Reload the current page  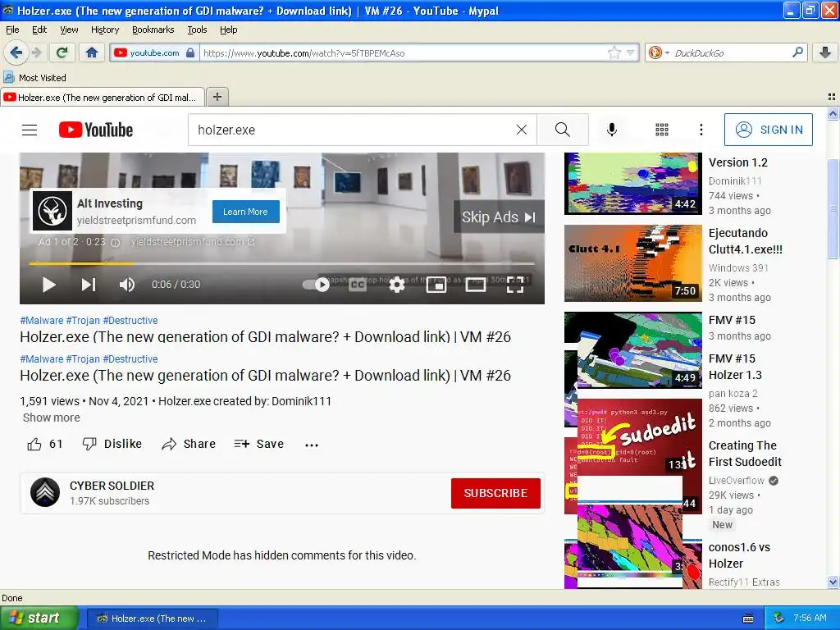point(62,52)
